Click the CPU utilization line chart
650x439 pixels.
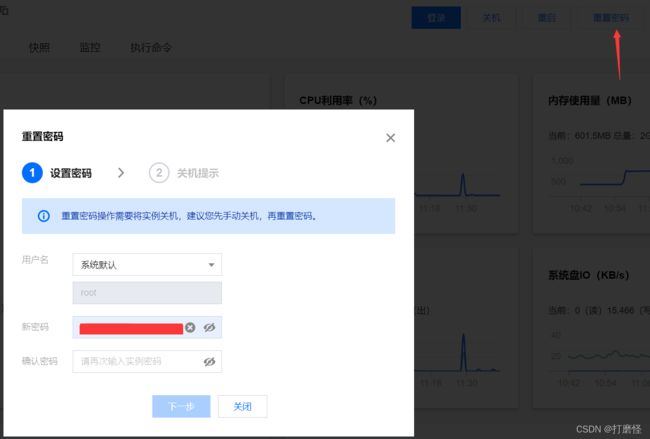pos(457,184)
